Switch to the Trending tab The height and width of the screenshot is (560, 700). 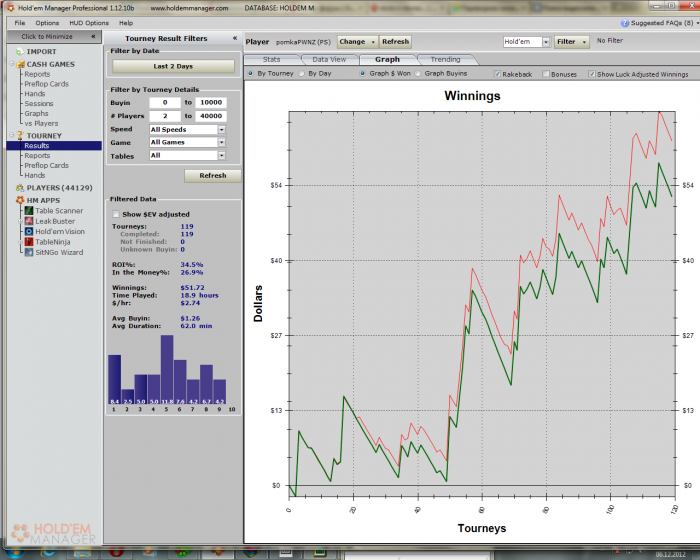(x=445, y=59)
